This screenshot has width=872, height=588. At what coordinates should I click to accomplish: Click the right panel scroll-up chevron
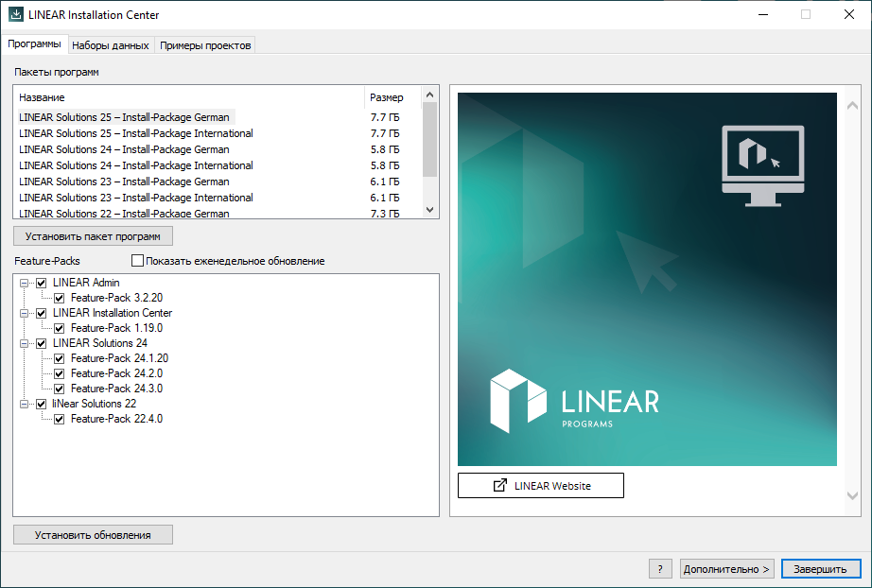pos(852,106)
